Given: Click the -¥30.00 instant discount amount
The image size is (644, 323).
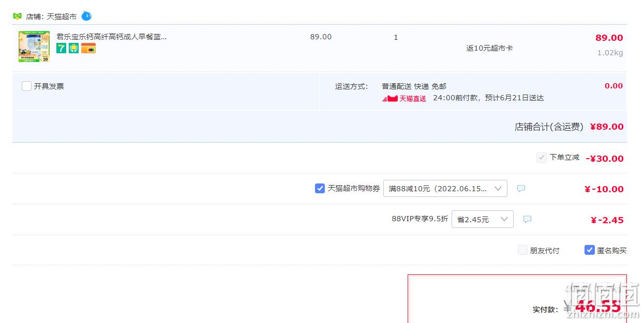Looking at the screenshot, I should (605, 159).
